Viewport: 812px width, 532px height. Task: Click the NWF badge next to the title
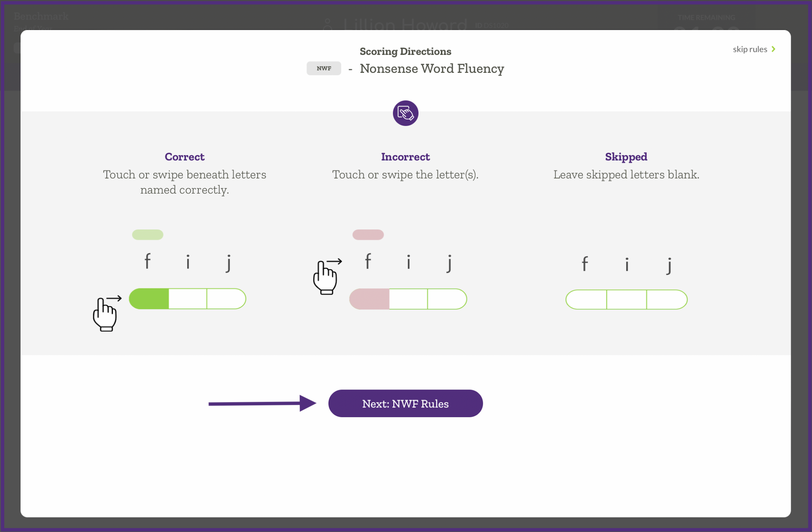[324, 68]
